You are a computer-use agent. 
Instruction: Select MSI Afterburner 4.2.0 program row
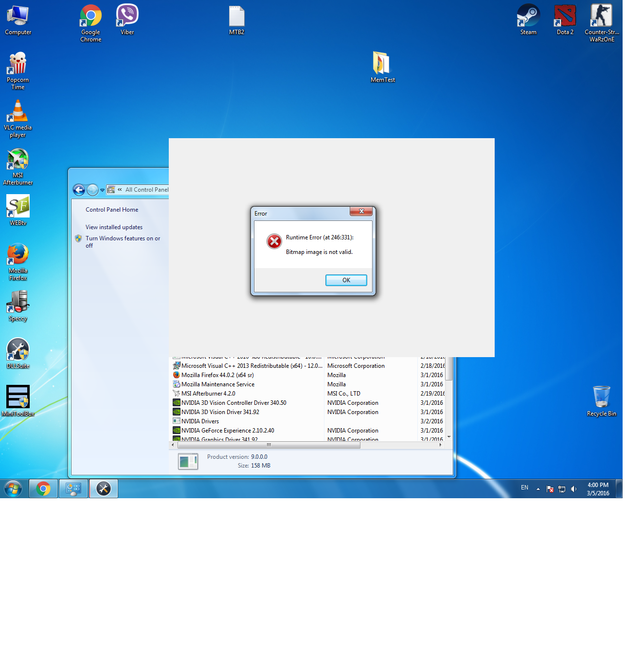308,394
